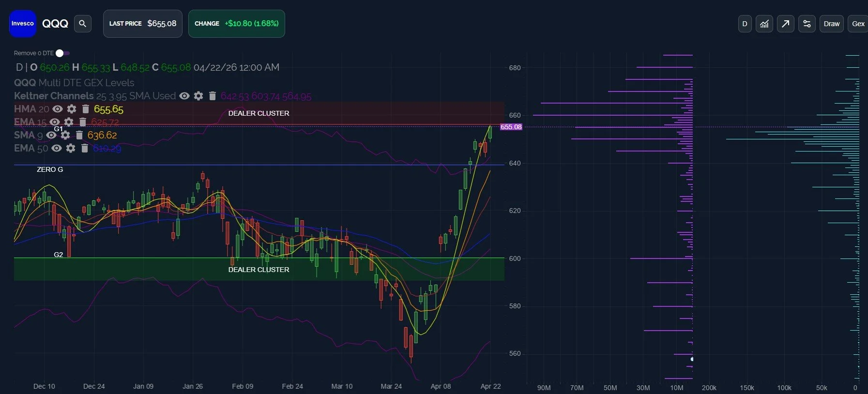Image resolution: width=868 pixels, height=394 pixels.
Task: Click the 655.08 current price tag
Action: (x=511, y=127)
